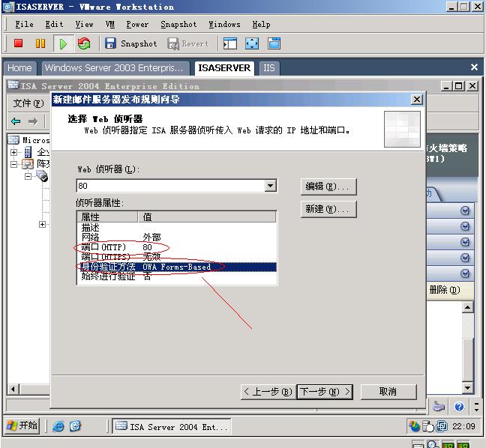Viewport: 486px width, 448px height.
Task: Click the yellow Suspend pause icon
Action: 40,43
